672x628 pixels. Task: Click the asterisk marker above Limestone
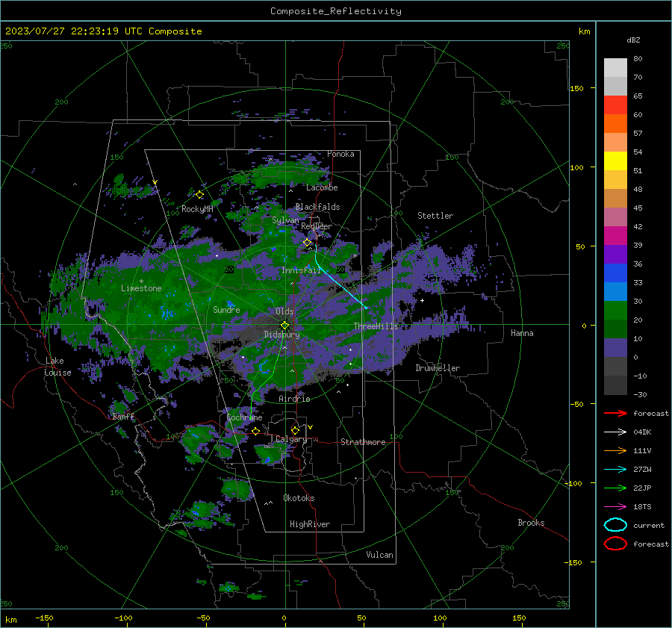coord(141,282)
